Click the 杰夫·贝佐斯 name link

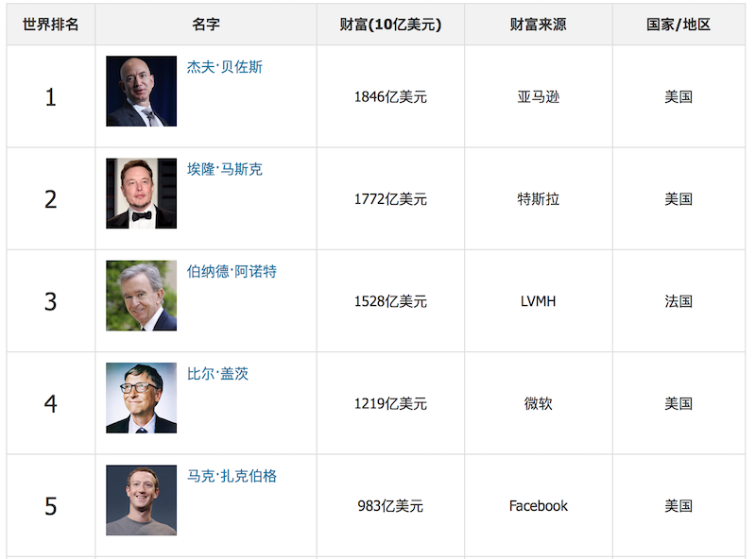[224, 67]
